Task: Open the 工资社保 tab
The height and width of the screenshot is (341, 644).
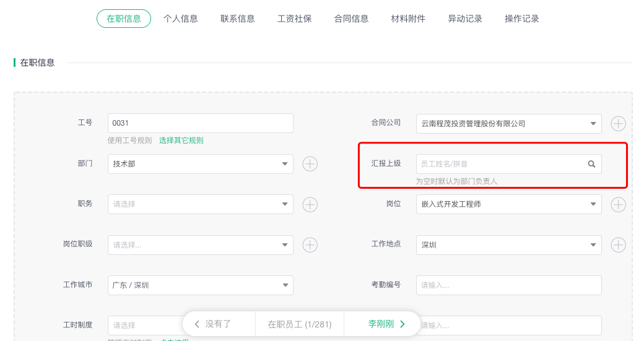Action: point(295,19)
